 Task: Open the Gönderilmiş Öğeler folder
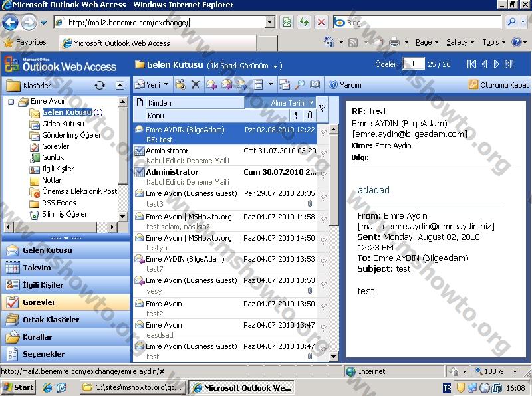coord(71,135)
